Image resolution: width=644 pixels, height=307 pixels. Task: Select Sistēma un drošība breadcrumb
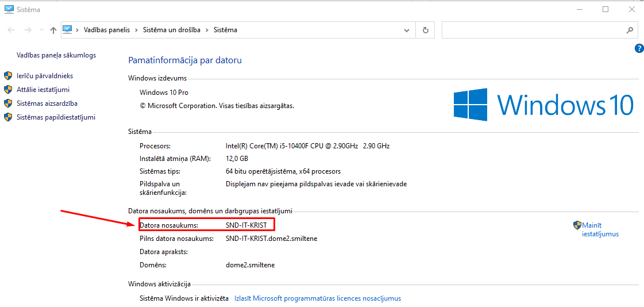[172, 30]
